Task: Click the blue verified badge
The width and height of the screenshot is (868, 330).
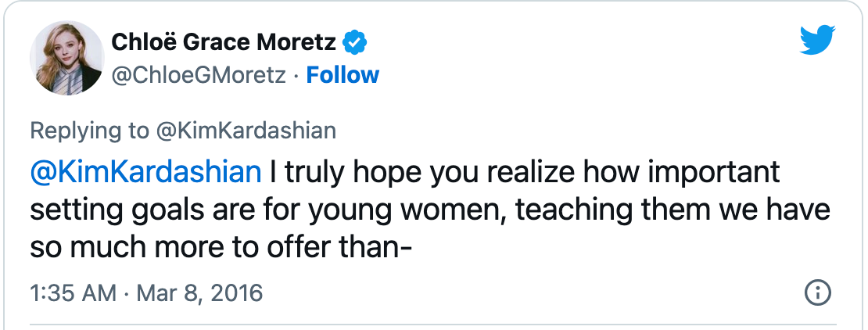Action: (357, 42)
